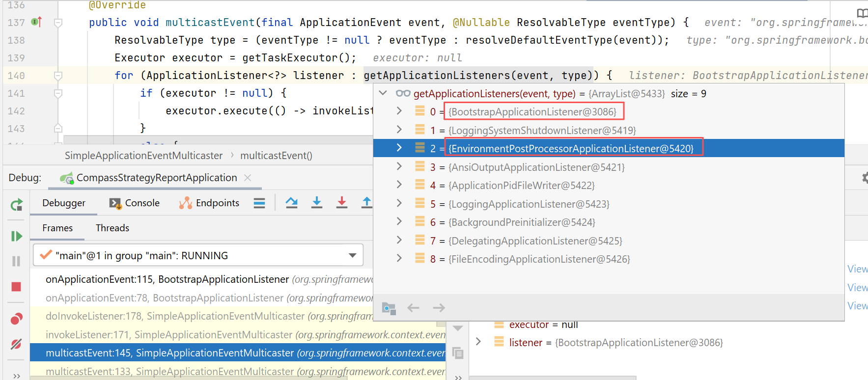
Task: Click multicastEvent() in the breadcrumb bar
Action: click(x=276, y=156)
